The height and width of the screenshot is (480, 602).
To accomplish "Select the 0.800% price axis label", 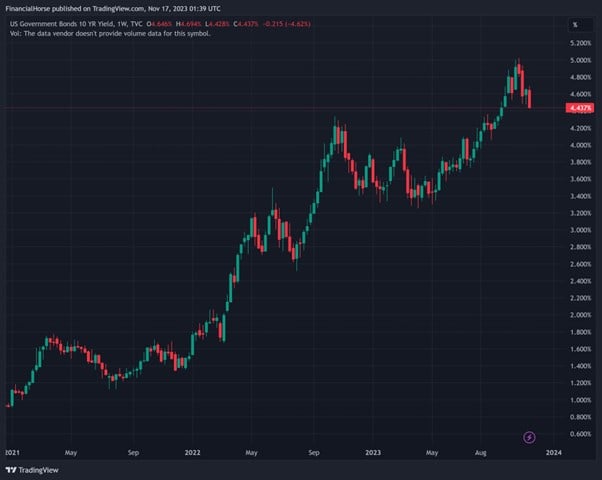I will [x=580, y=417].
